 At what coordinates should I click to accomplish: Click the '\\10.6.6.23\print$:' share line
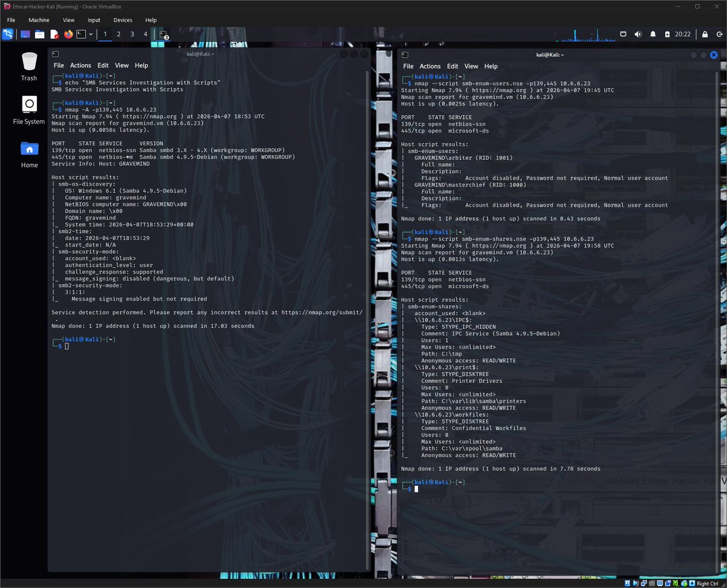coord(446,367)
